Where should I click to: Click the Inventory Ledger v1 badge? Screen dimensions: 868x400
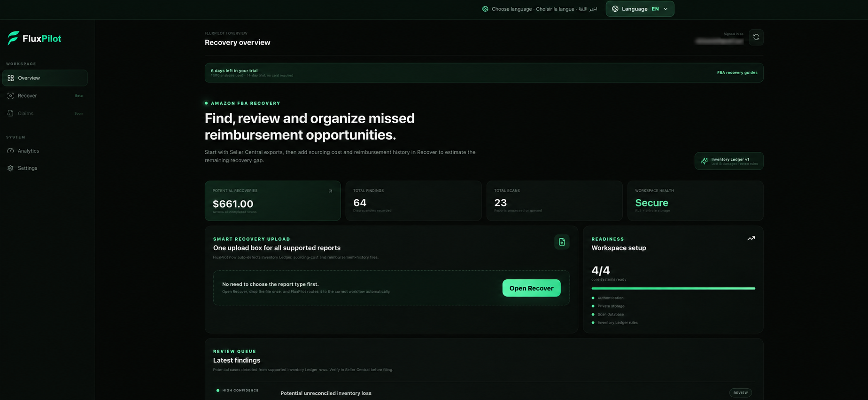coord(729,161)
